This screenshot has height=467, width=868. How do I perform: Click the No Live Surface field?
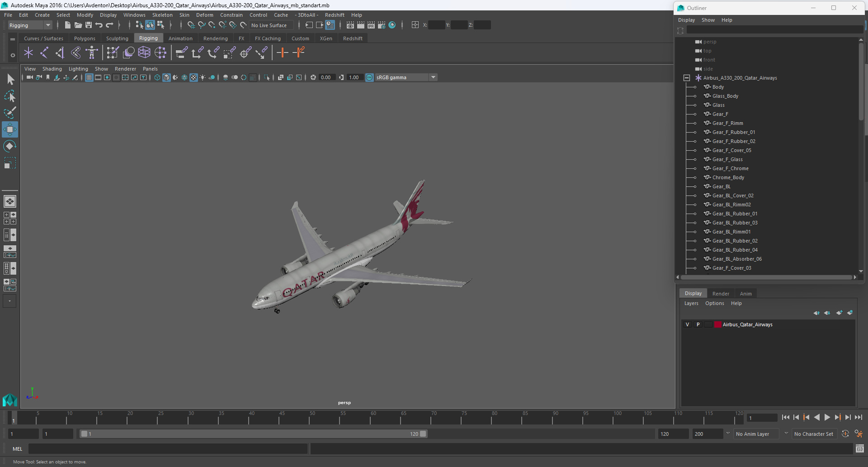coord(272,25)
